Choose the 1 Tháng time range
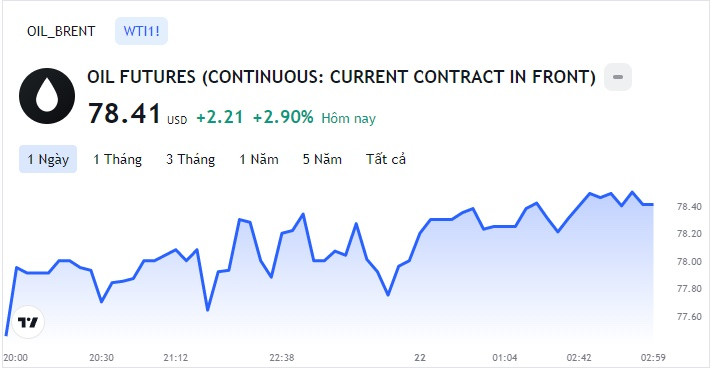 click(x=117, y=159)
